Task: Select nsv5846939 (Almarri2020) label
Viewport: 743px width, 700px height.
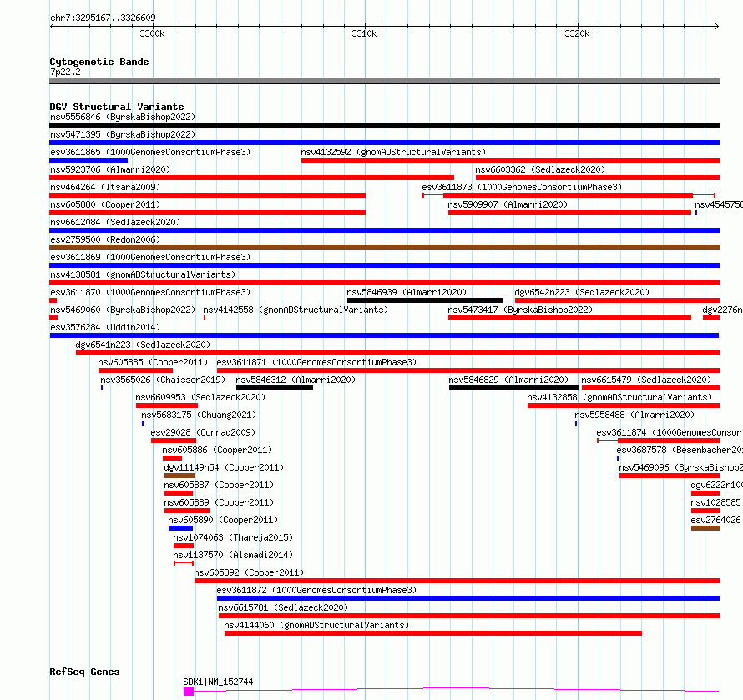Action: pos(407,292)
